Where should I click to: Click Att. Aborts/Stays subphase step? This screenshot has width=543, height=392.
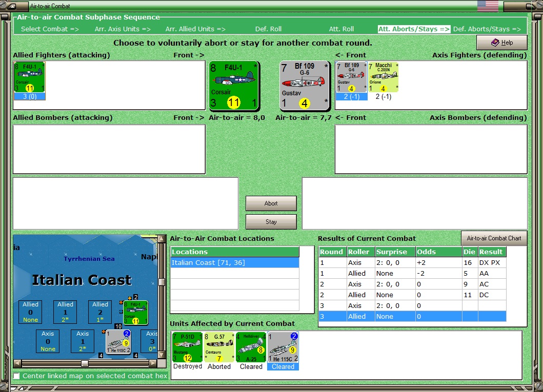tap(414, 29)
